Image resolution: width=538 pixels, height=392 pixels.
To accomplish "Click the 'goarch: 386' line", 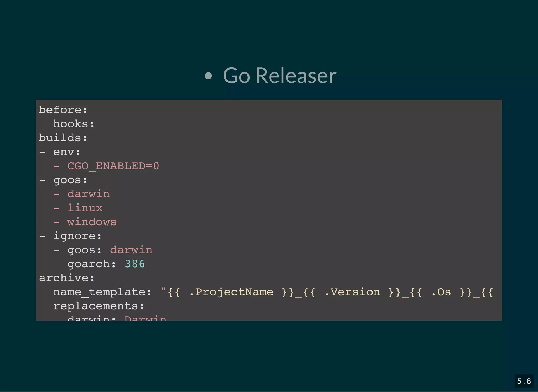I will (x=106, y=264).
